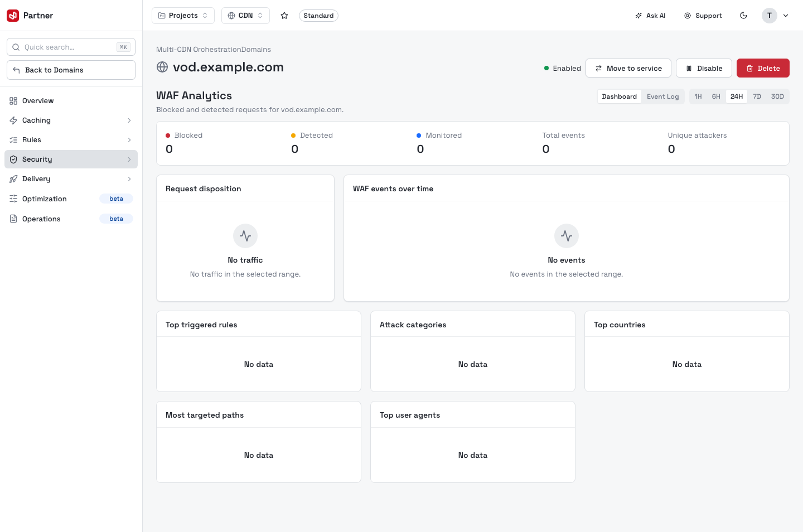803x532 pixels.
Task: Click the red Delete button
Action: pos(763,68)
